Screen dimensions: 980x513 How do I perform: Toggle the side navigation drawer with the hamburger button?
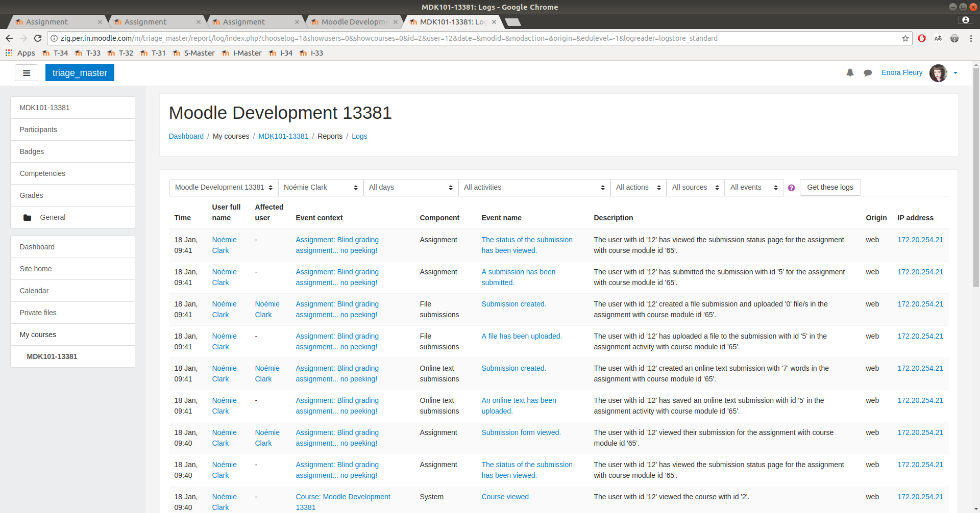pos(27,73)
